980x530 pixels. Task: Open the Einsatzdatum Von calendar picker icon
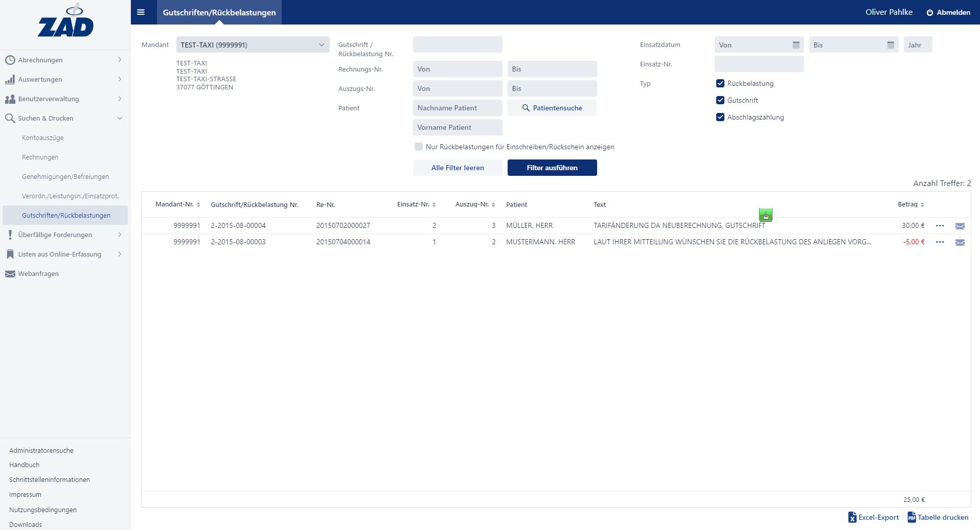[795, 45]
